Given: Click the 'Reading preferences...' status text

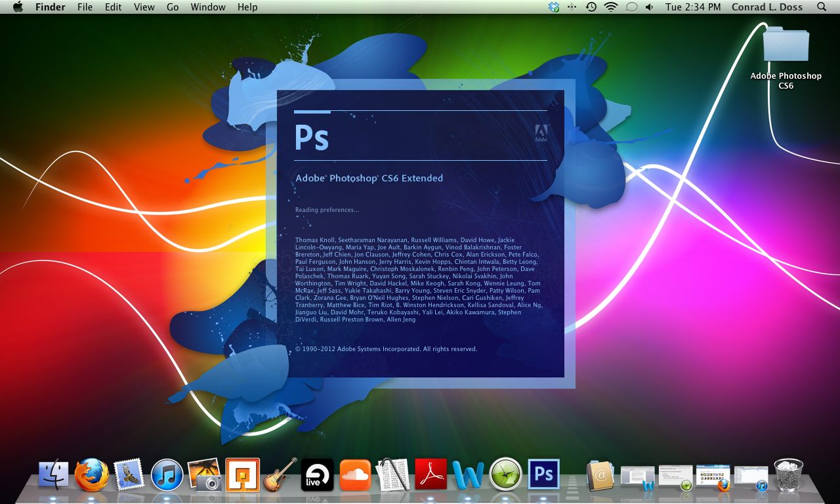Looking at the screenshot, I should (x=327, y=210).
